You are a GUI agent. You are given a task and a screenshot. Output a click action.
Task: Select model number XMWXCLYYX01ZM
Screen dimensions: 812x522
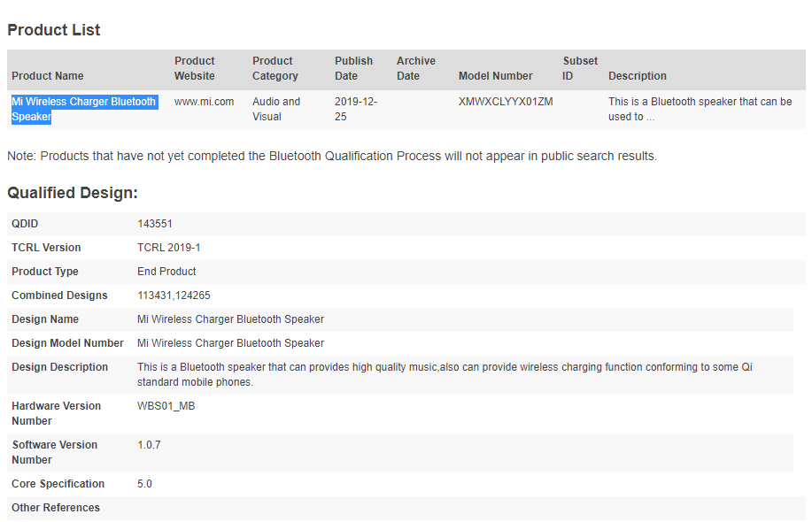[x=506, y=102]
